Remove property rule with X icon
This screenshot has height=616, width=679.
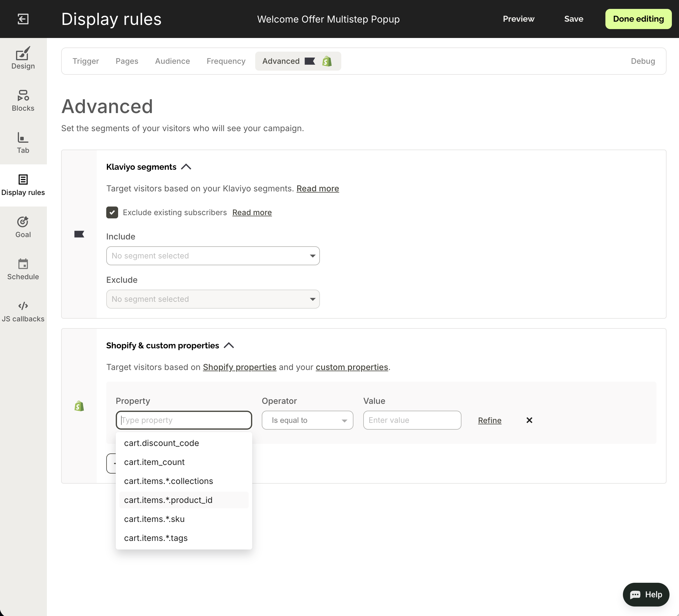[529, 420]
